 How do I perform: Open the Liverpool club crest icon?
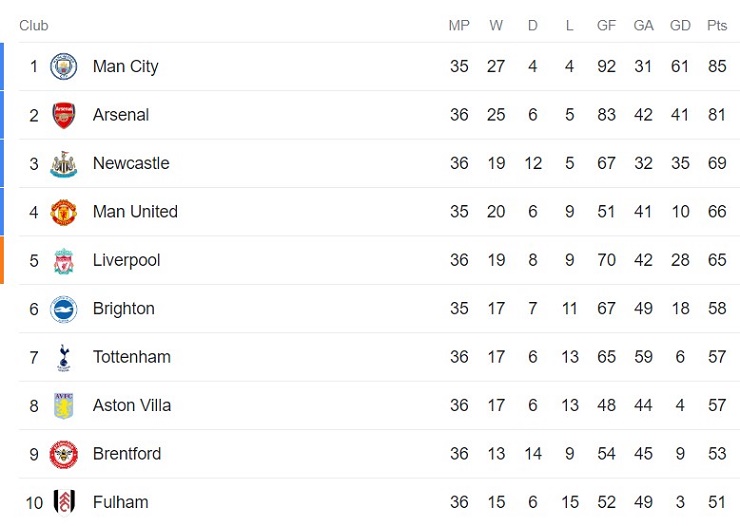(x=64, y=261)
